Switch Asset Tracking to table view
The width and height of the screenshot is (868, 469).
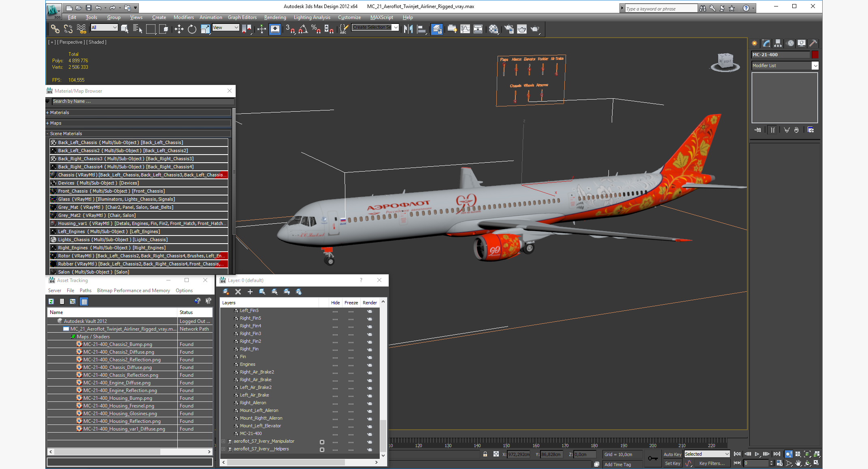[x=84, y=301]
